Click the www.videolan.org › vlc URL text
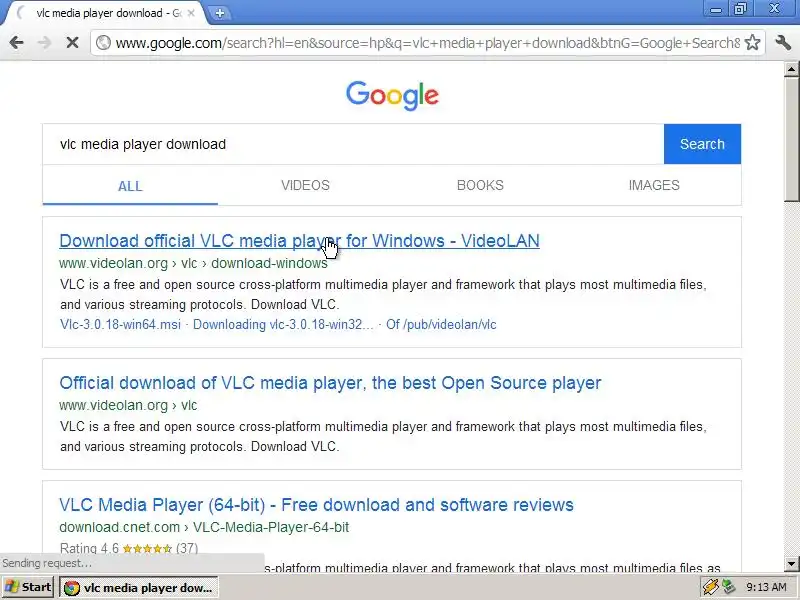This screenshot has height=600, width=800. [x=128, y=405]
